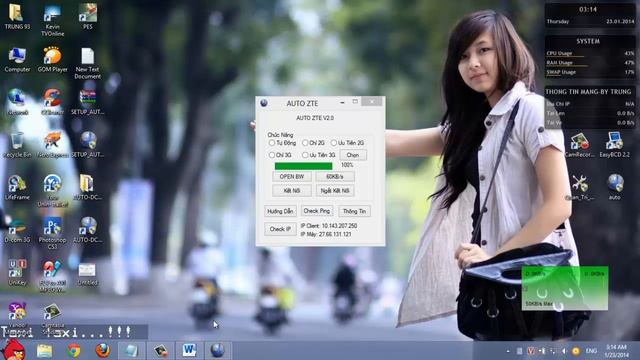
Task: Click the volume speaker tray icon
Action: click(x=564, y=351)
